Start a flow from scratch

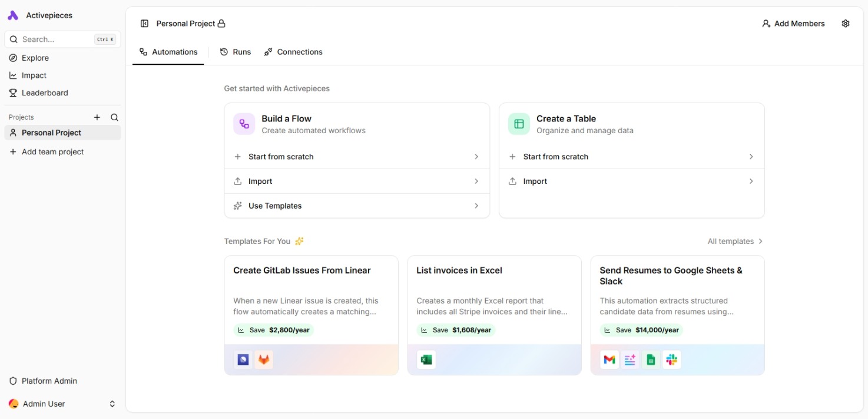[357, 157]
